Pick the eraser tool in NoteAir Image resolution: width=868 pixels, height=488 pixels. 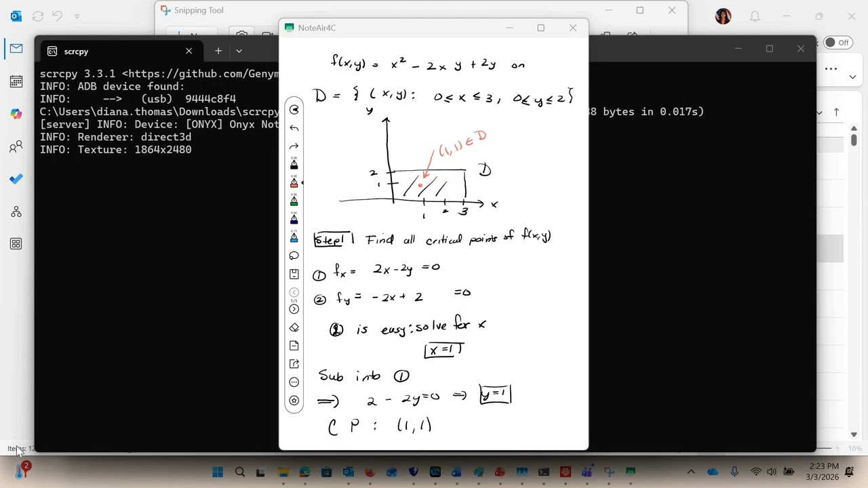click(x=294, y=327)
